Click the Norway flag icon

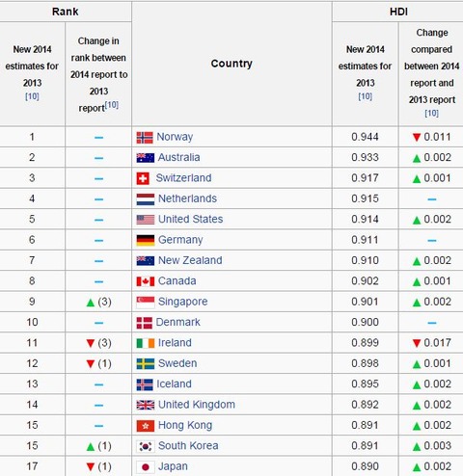click(145, 138)
